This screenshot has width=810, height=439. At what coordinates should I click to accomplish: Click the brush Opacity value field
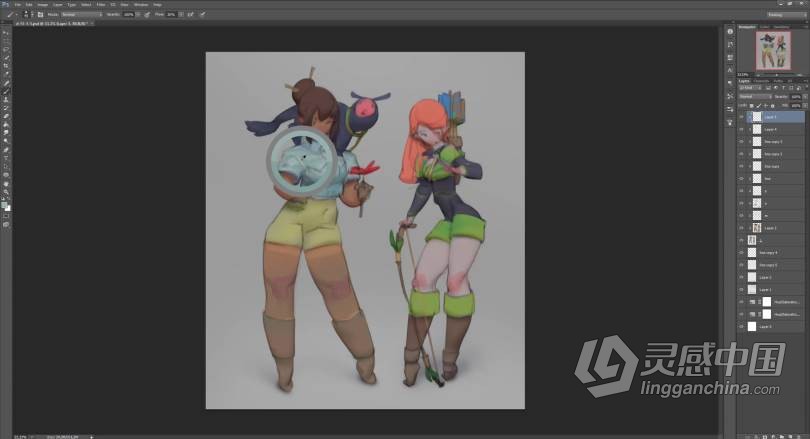click(129, 14)
